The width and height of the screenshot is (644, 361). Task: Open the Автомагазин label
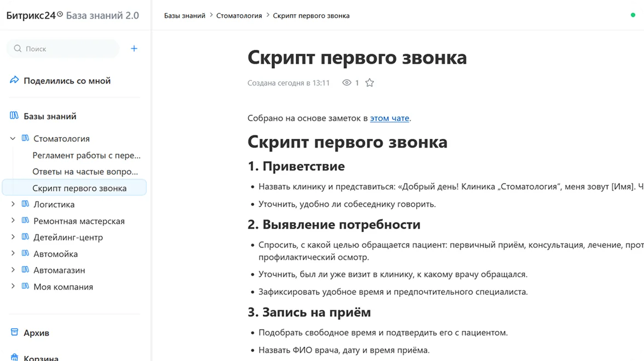59,270
